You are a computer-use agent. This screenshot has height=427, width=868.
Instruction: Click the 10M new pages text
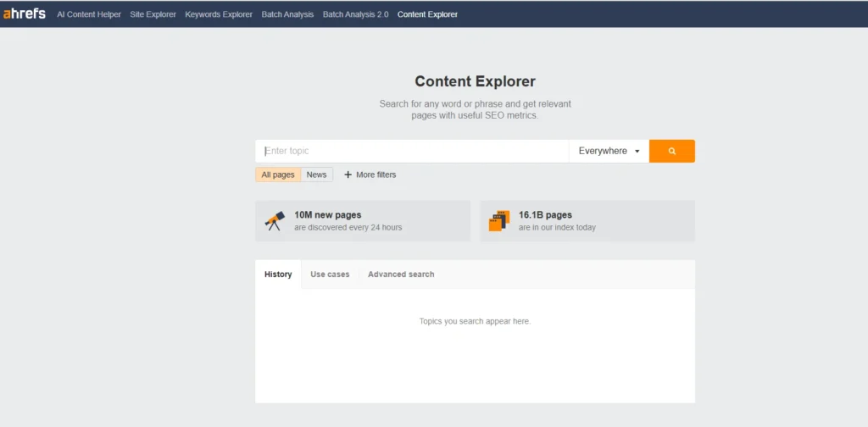pos(328,215)
